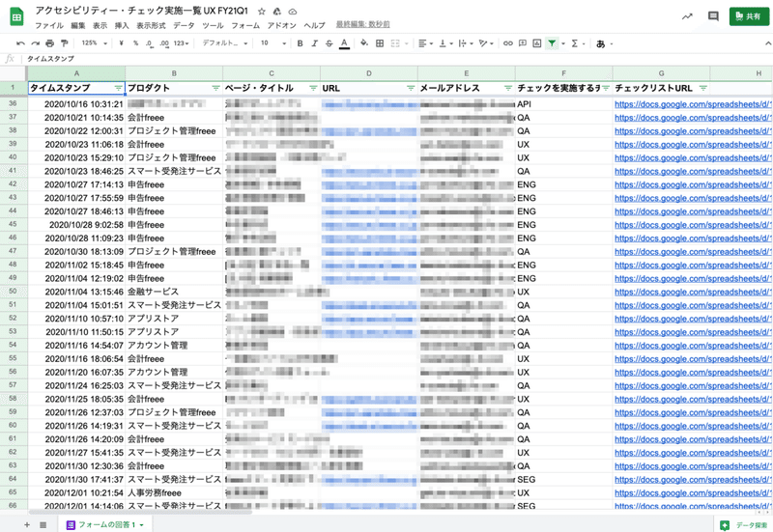Click the add sheet plus icon
This screenshot has height=532, width=773.
tap(27, 525)
